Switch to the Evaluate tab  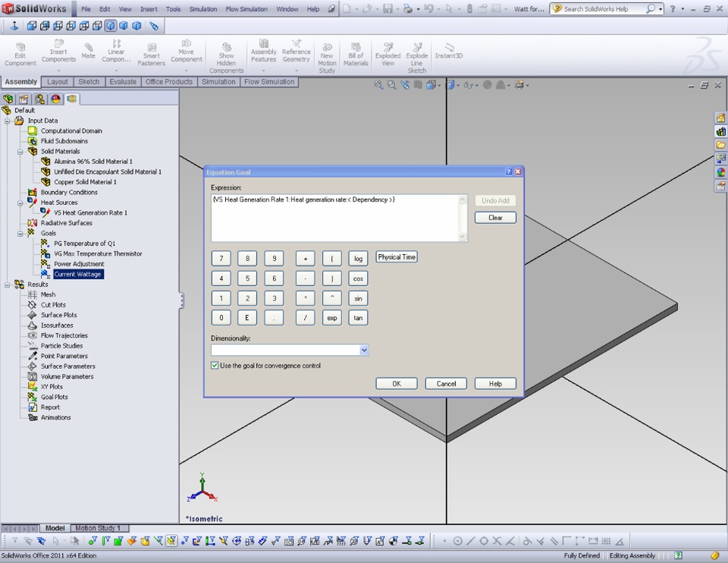123,82
